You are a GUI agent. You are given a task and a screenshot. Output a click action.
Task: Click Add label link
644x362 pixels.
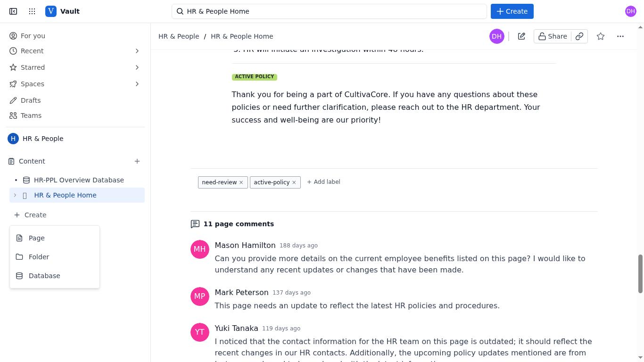click(x=323, y=182)
